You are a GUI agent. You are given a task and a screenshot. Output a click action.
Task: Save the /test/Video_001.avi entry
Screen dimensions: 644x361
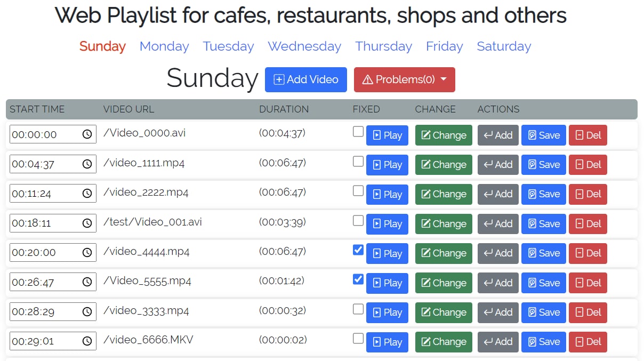click(x=544, y=224)
